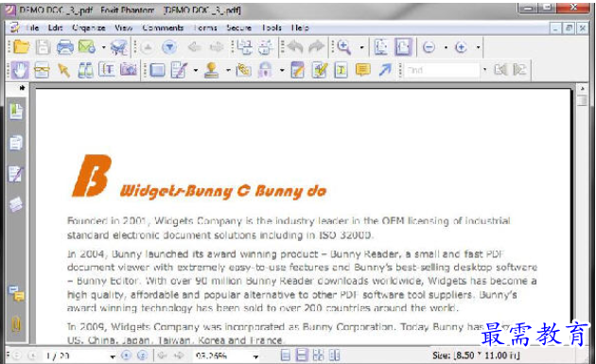
Task: Select the arrow pointer select tool
Action: tap(63, 70)
